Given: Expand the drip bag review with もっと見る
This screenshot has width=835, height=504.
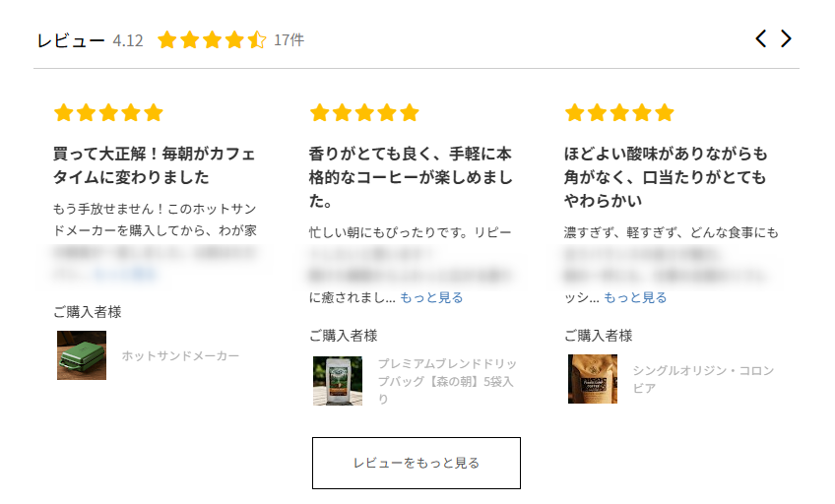Looking at the screenshot, I should [x=431, y=297].
